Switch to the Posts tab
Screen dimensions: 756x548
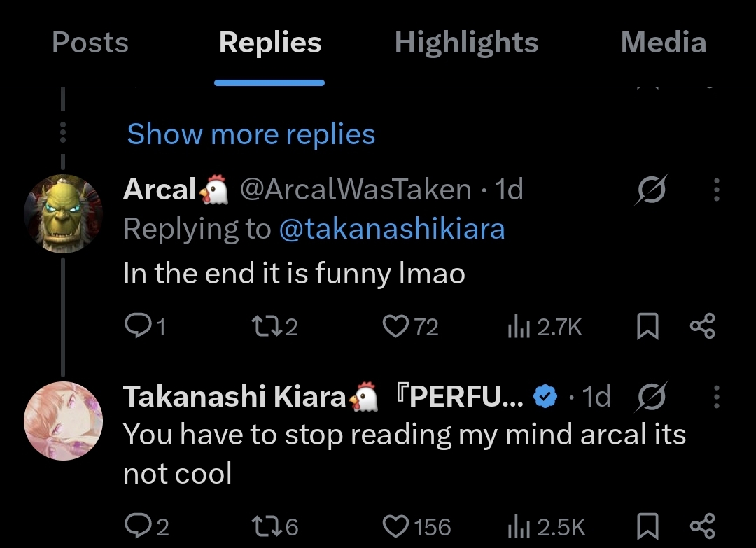point(90,43)
